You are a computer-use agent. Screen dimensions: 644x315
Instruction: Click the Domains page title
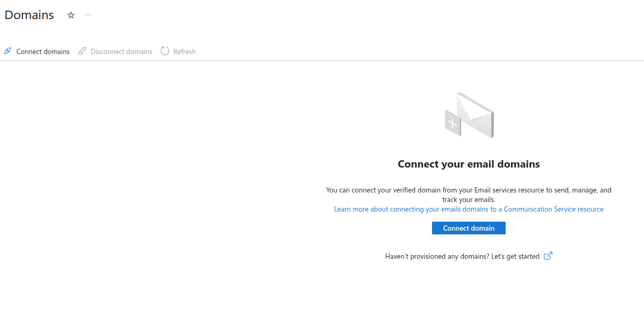29,15
